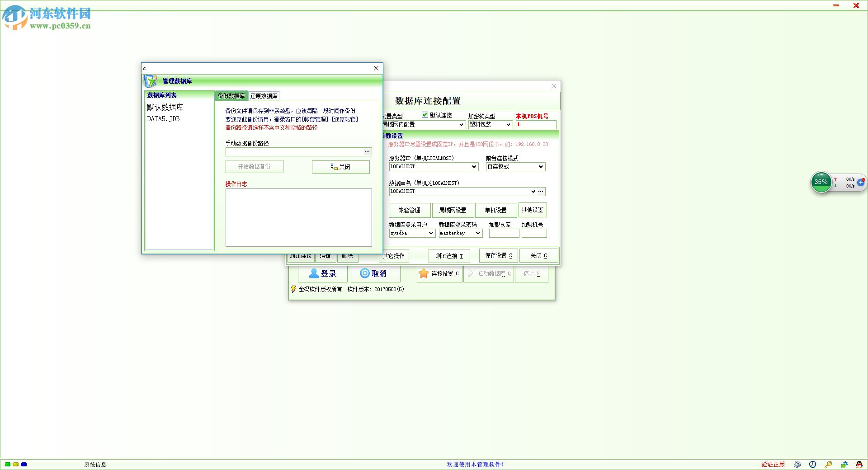This screenshot has width=868, height=470.
Task: 点击状态栏的齿轮设置图标
Action: 844,465
